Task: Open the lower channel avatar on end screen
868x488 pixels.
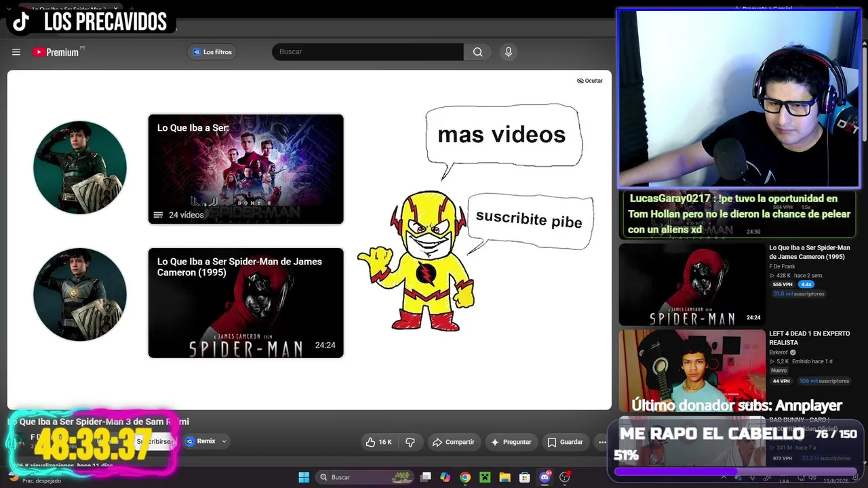Action: (80, 294)
